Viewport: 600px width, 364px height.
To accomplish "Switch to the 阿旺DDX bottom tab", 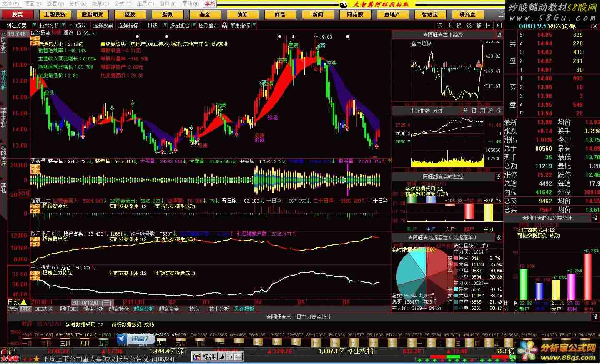I will [x=69, y=309].
